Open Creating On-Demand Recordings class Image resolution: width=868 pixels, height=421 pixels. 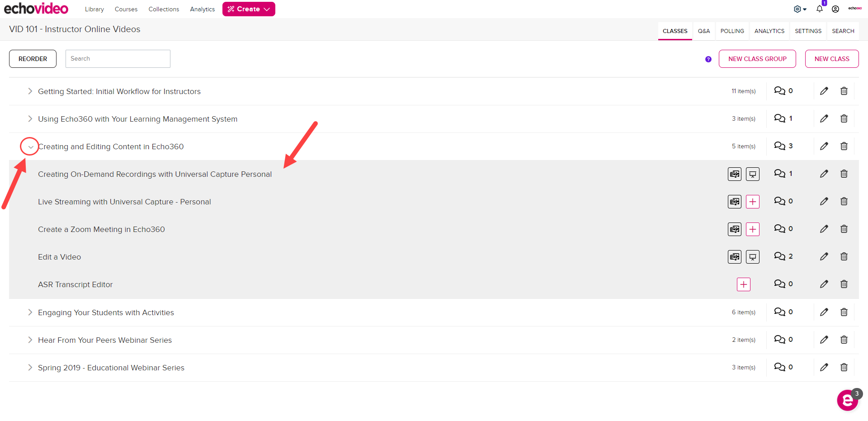[155, 174]
